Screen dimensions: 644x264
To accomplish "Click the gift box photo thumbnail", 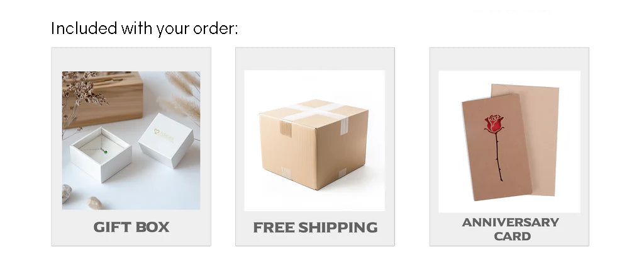I will point(131,141).
